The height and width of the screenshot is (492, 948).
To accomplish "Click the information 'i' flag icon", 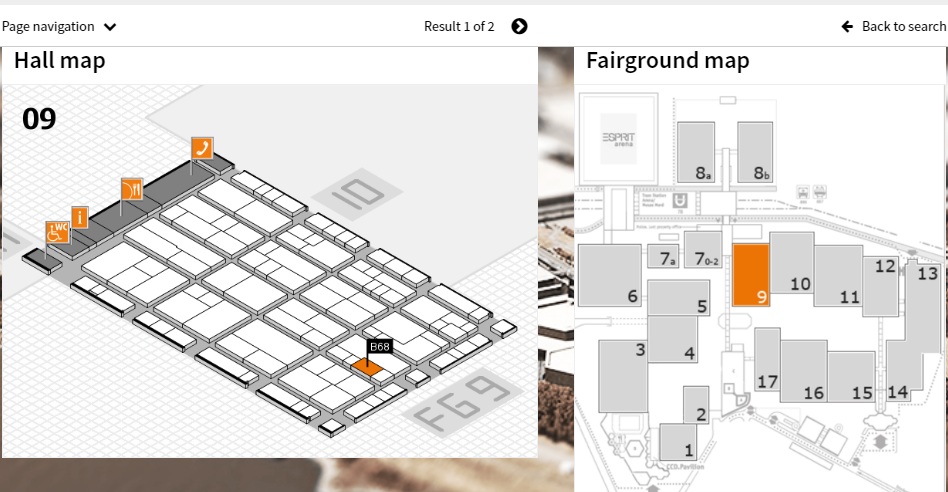I will (x=80, y=217).
